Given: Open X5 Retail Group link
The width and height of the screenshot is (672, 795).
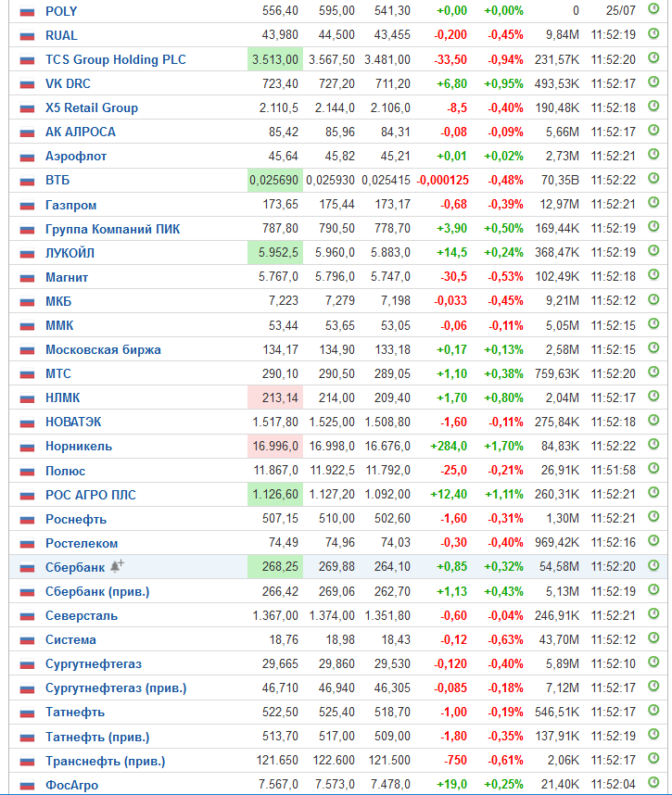Looking at the screenshot, I should [92, 108].
